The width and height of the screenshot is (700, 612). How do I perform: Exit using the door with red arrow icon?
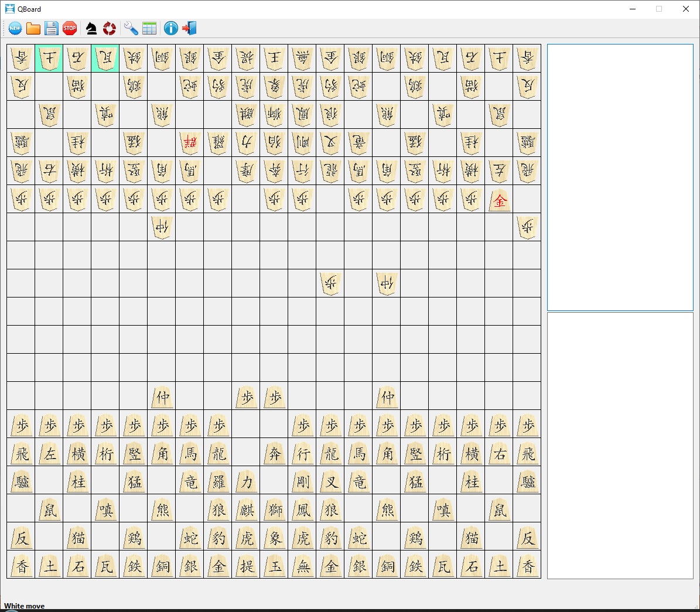(189, 28)
